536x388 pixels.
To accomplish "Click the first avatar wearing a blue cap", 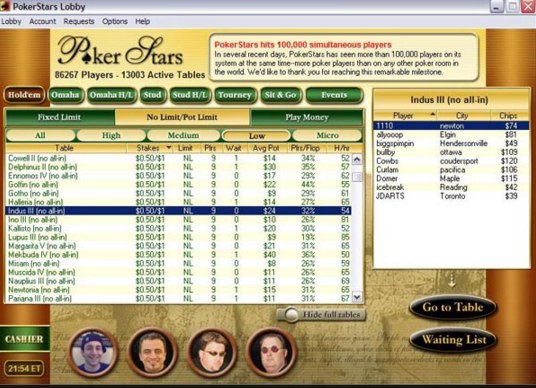I will tap(93, 352).
